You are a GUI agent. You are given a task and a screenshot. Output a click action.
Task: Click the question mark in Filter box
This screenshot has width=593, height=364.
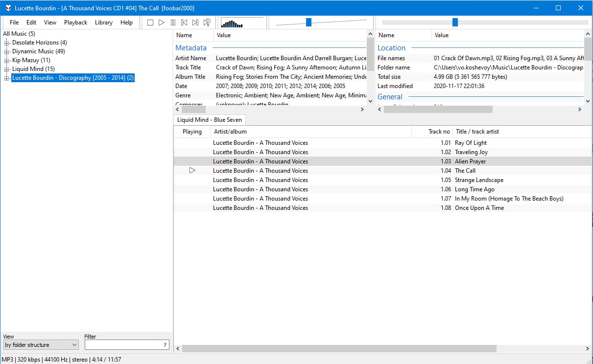[165, 345]
